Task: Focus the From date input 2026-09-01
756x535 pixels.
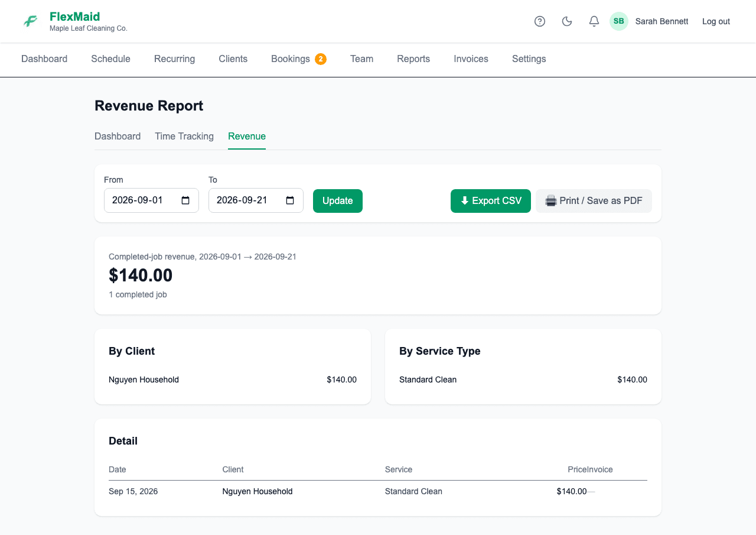Action: coord(151,200)
